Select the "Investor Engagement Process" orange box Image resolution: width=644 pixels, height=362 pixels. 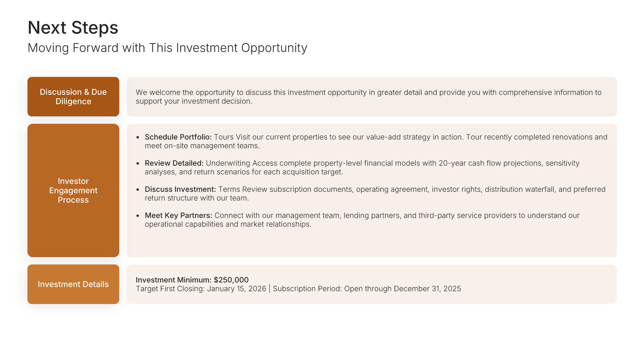73,190
